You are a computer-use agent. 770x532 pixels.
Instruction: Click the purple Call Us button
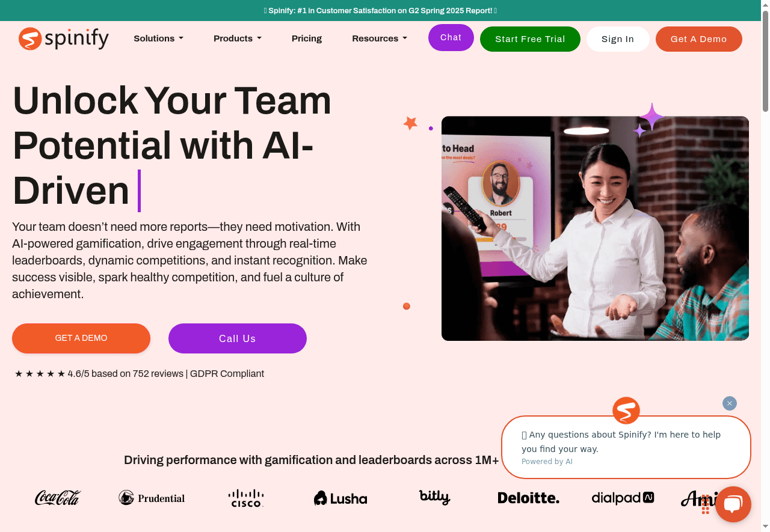click(x=238, y=338)
